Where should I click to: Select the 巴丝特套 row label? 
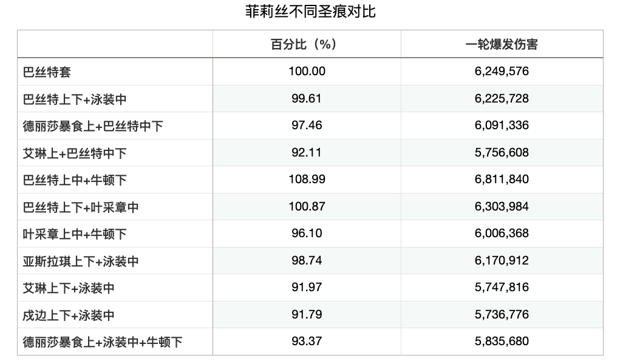pos(47,72)
